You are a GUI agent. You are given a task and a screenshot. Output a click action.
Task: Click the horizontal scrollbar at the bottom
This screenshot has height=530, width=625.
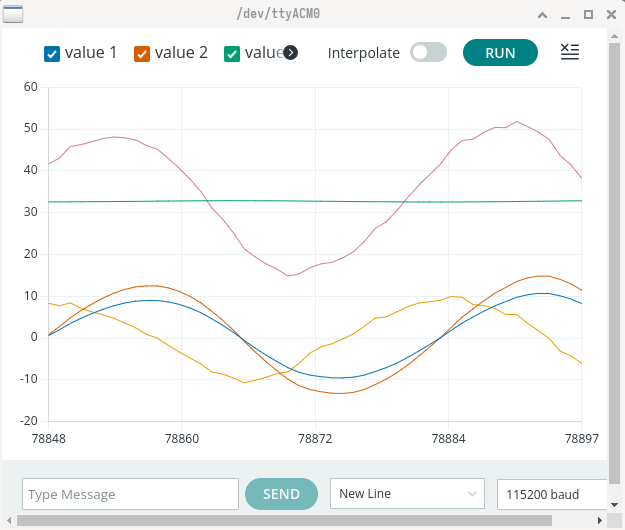pyautogui.click(x=300, y=520)
